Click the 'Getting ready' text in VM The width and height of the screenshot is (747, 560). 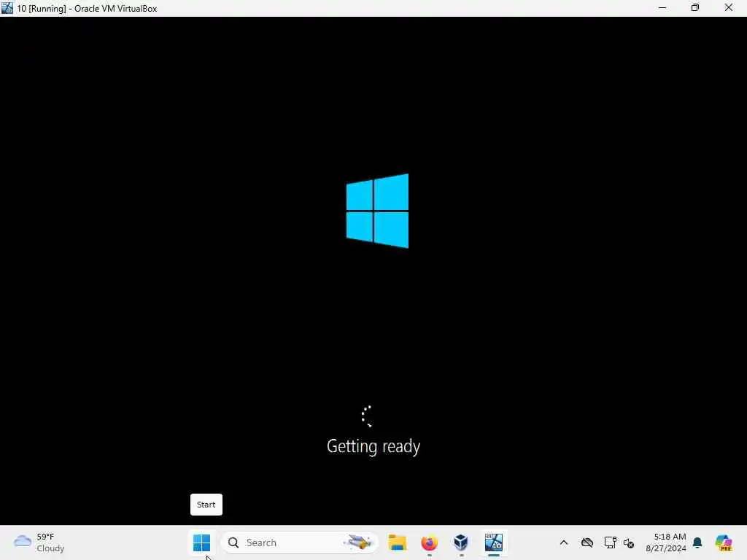(373, 447)
